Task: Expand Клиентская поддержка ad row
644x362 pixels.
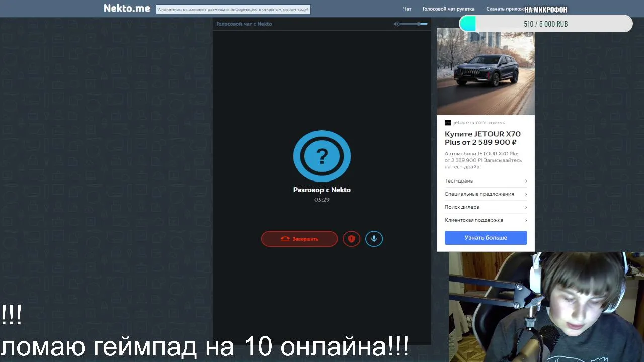Action: 486,220
